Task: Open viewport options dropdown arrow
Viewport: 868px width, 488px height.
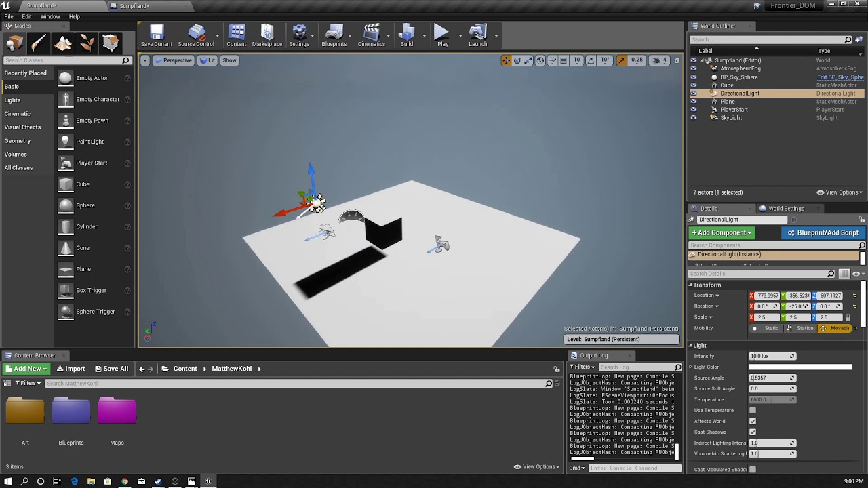Action: pyautogui.click(x=144, y=60)
